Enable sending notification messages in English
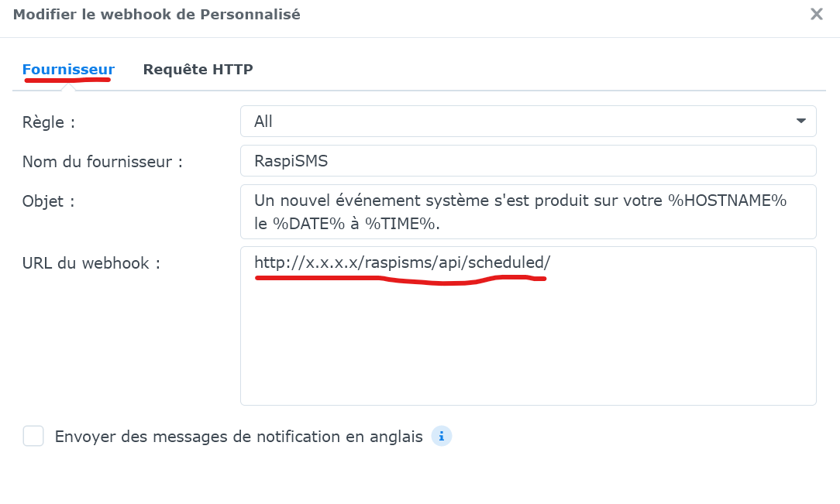 pos(33,436)
